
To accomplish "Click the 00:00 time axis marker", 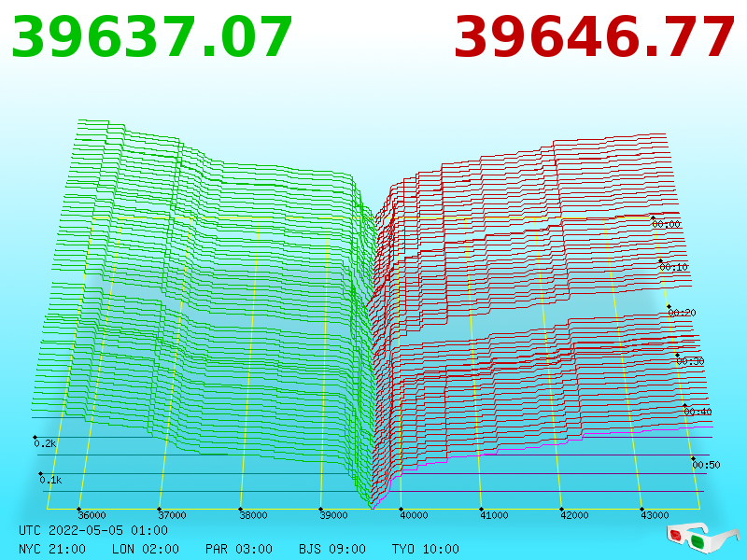I will coord(667,224).
